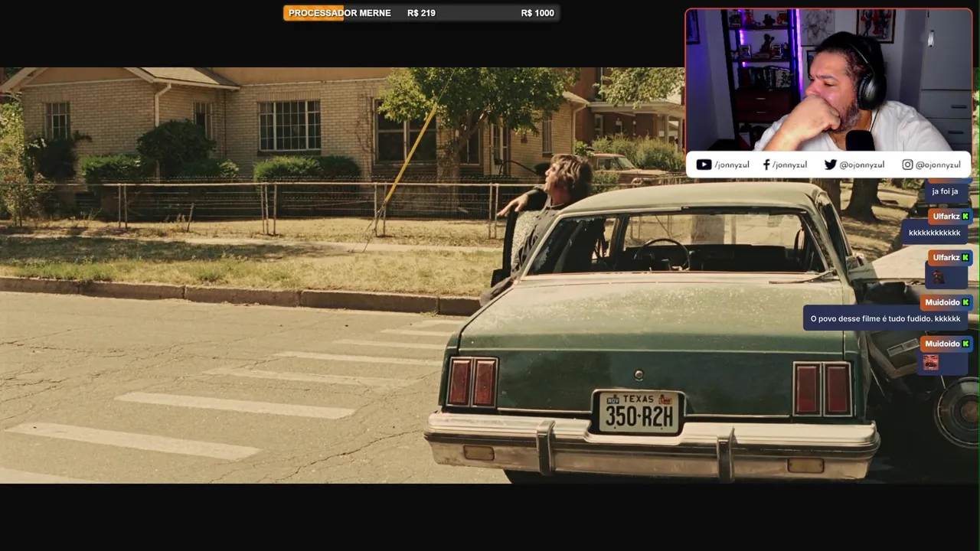
Task: Open the /jonnyzul Facebook handle
Action: tap(789, 165)
